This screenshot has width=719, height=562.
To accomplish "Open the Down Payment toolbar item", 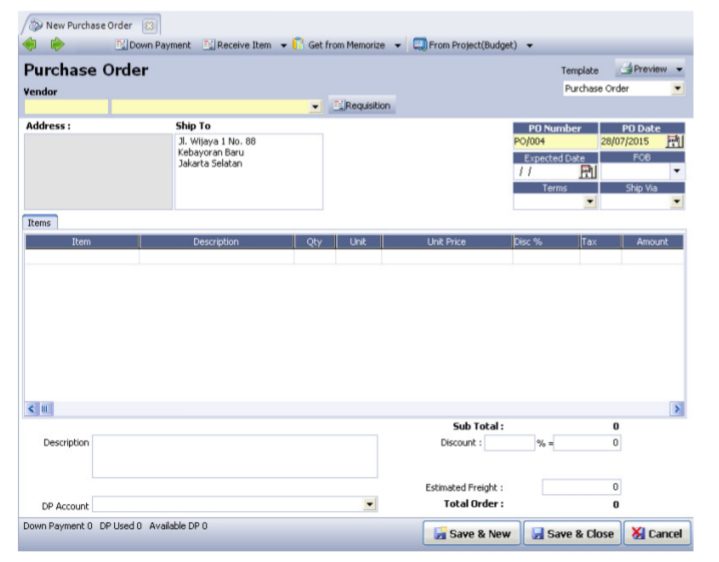I will pos(153,45).
